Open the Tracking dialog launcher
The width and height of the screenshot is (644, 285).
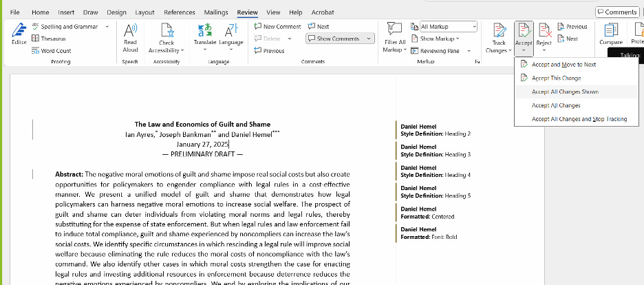(477, 61)
